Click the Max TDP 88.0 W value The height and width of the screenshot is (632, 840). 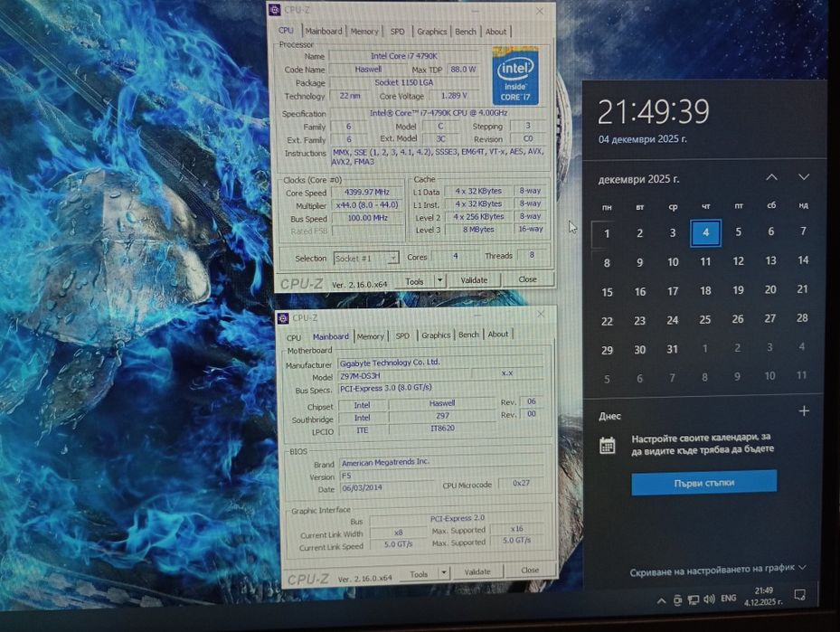click(x=463, y=69)
